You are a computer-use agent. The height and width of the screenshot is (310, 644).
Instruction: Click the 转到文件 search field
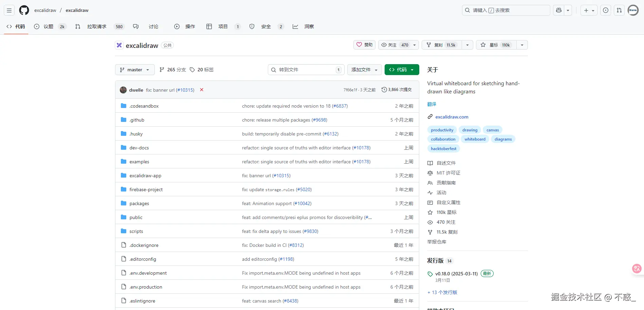point(306,70)
